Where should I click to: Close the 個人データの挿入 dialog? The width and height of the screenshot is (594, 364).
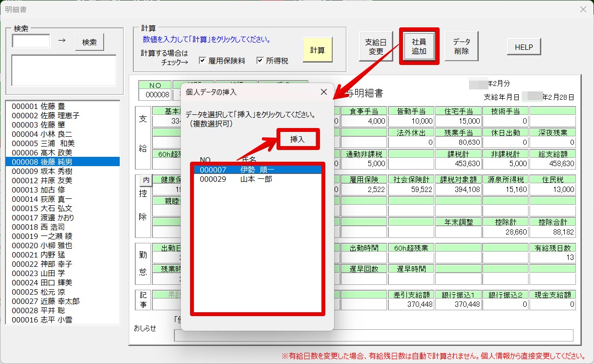[x=323, y=92]
